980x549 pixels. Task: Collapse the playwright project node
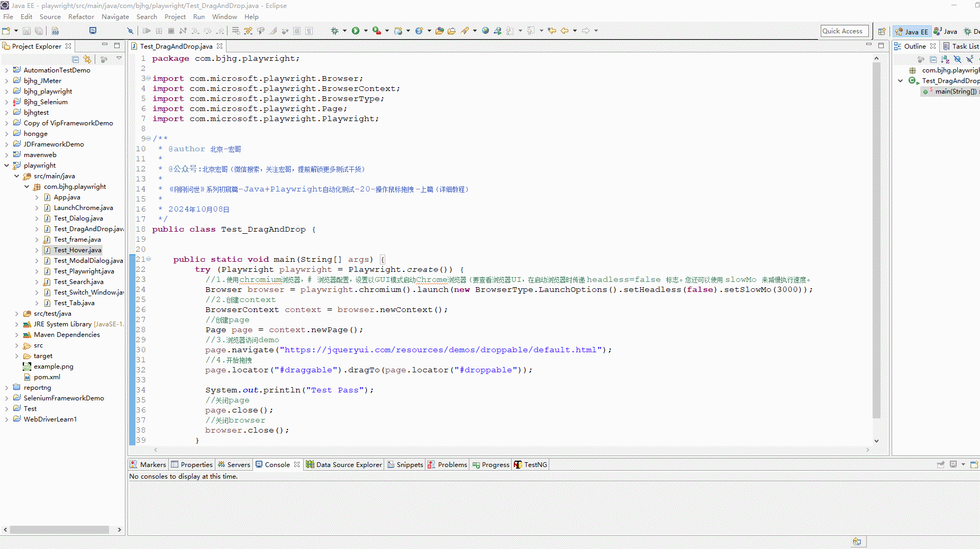[x=6, y=166]
